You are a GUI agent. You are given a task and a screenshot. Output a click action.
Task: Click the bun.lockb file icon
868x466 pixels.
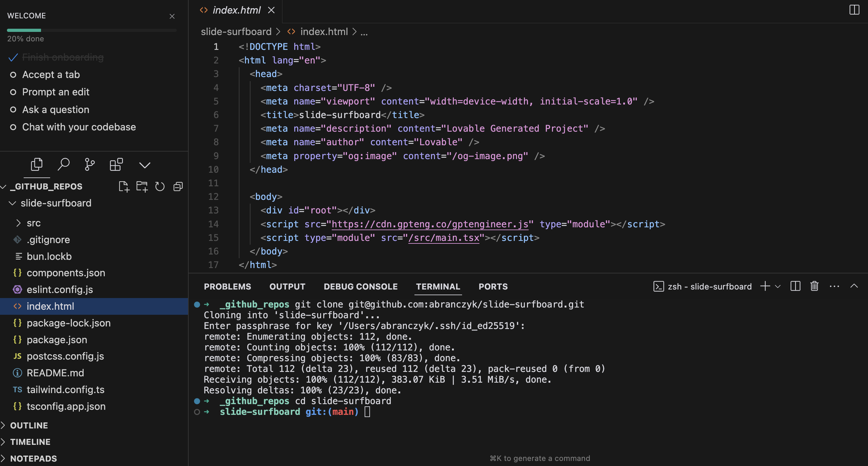point(19,256)
